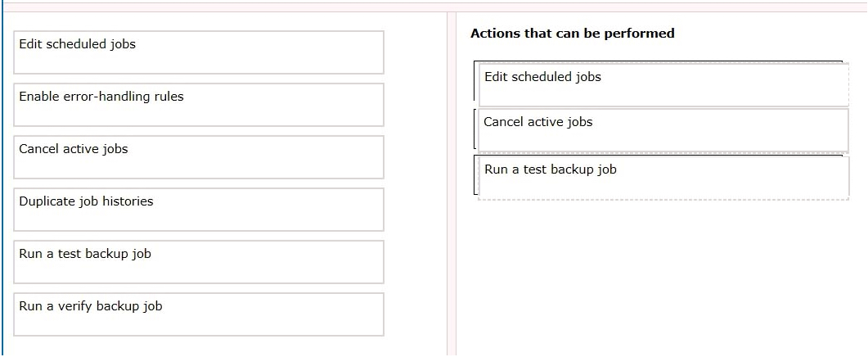Click the vertical divider between the panels
The height and width of the screenshot is (357, 868).
(x=452, y=183)
